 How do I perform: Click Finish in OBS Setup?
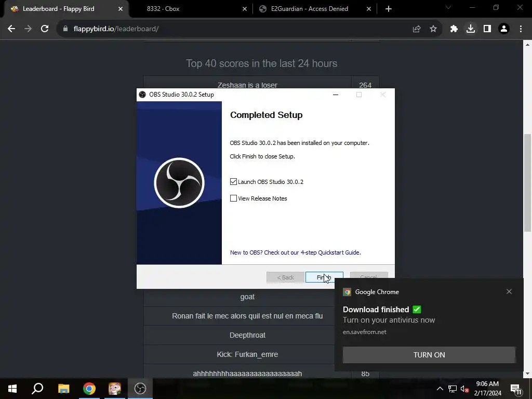(324, 277)
